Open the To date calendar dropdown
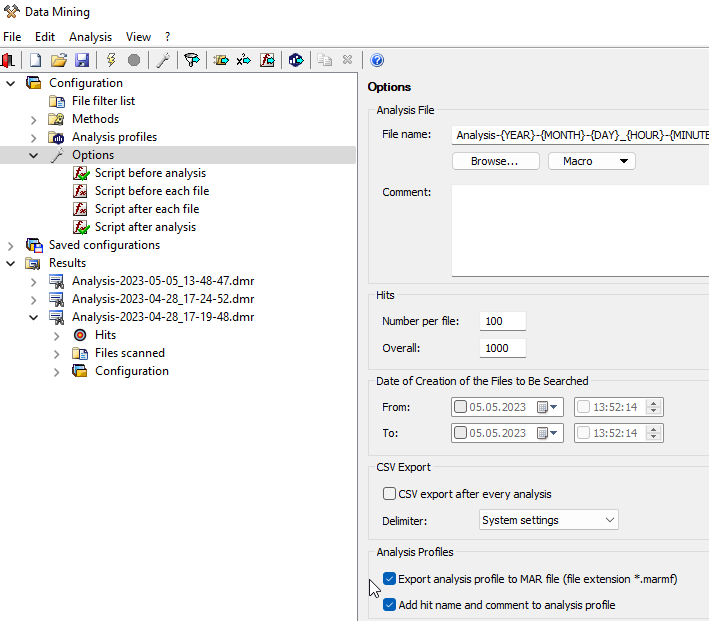Viewport: 709px width, 621px height. (x=548, y=433)
